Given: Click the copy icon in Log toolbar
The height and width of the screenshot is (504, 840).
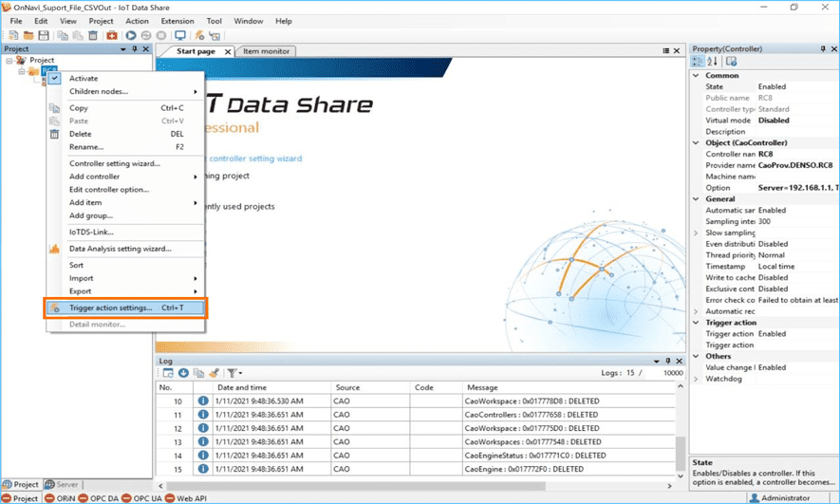Looking at the screenshot, I should coord(198,373).
